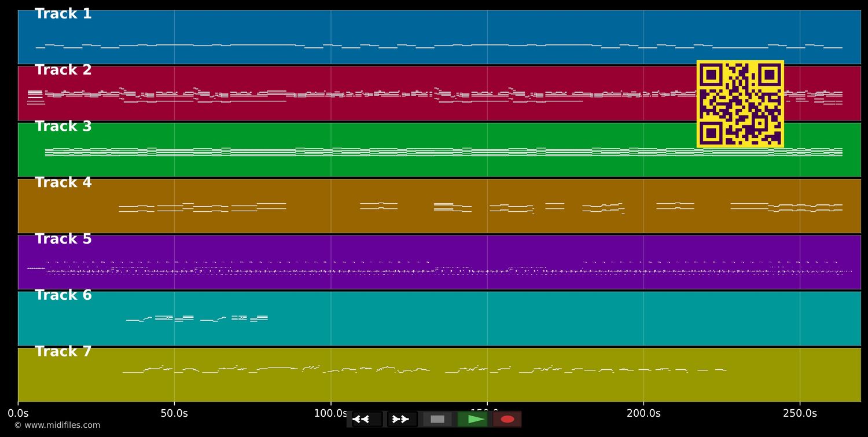868x437 pixels.
Task: Select the Track 5 label
Action: (x=63, y=239)
